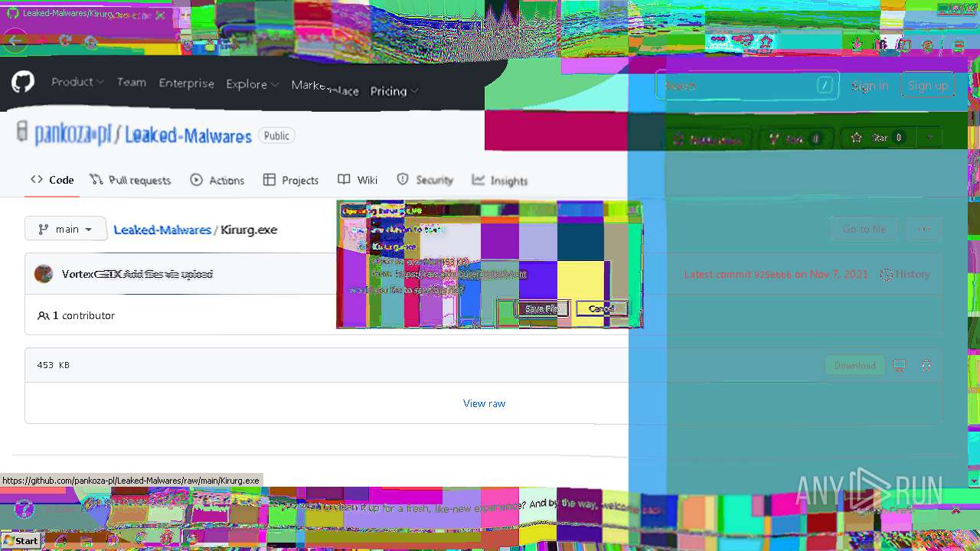
Task: Switch to the Security tab
Action: tap(425, 180)
